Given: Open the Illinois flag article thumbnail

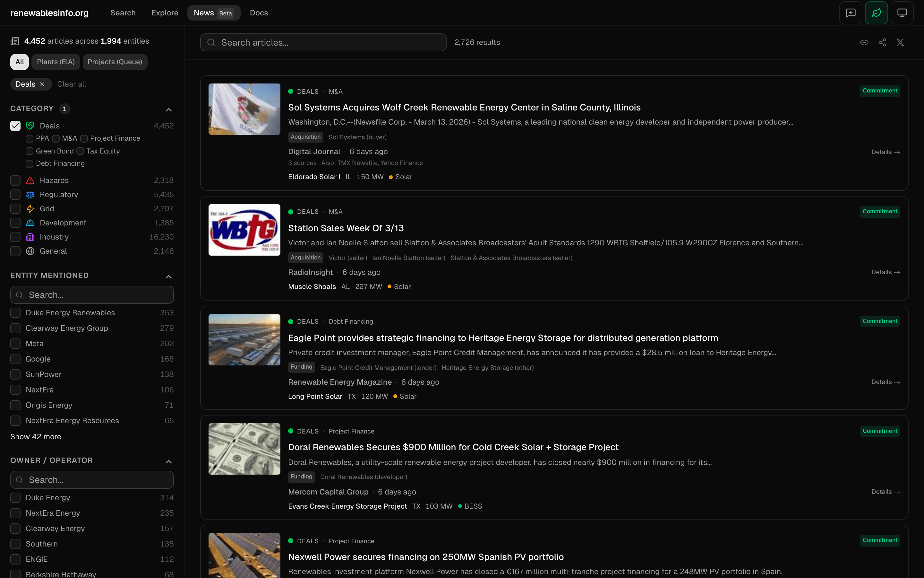Looking at the screenshot, I should [244, 109].
